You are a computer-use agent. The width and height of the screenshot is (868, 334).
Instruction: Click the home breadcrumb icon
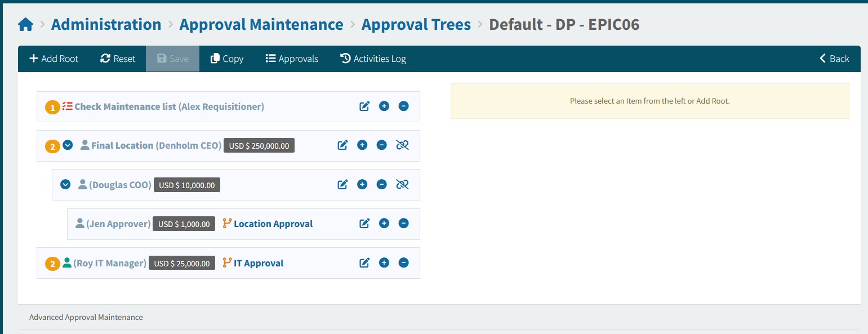pos(25,24)
